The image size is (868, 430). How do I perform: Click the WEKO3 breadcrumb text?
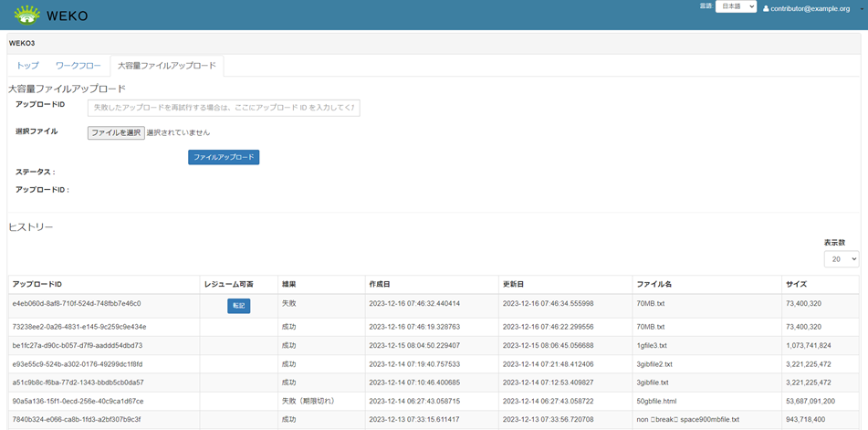[22, 43]
